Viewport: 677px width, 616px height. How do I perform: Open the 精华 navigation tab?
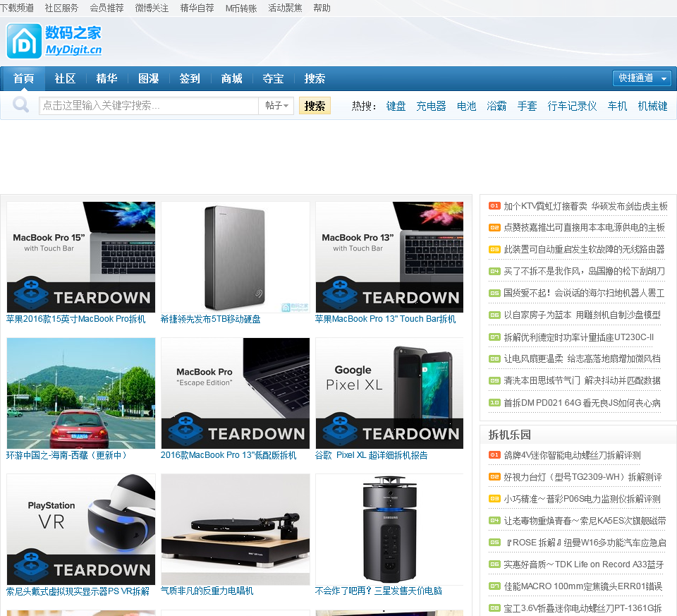[x=106, y=78]
